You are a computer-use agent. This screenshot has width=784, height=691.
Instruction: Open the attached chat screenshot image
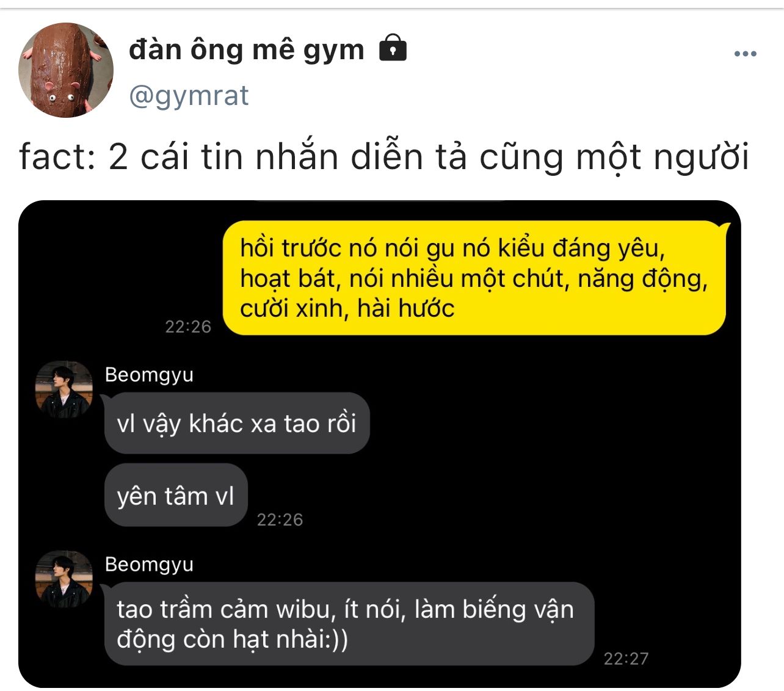379,444
